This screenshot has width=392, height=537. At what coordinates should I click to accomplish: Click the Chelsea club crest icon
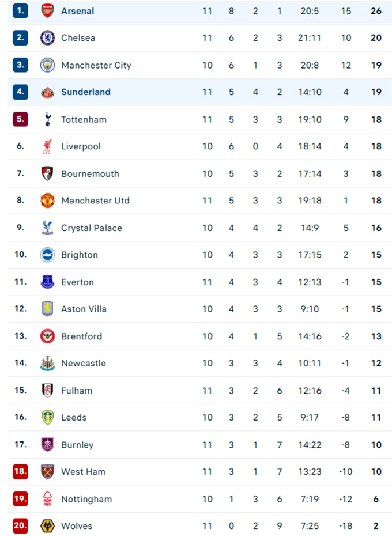pos(47,38)
